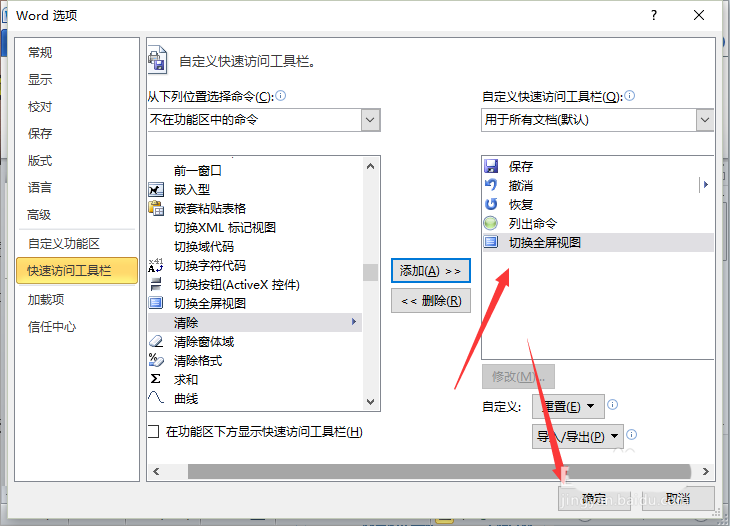Click the help question mark icon
Viewport: 730px width, 526px height.
pyautogui.click(x=654, y=15)
